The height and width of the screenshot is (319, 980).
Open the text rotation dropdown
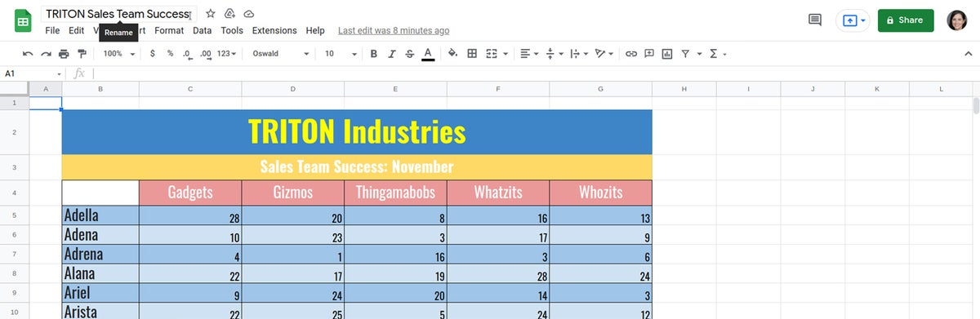(x=604, y=54)
